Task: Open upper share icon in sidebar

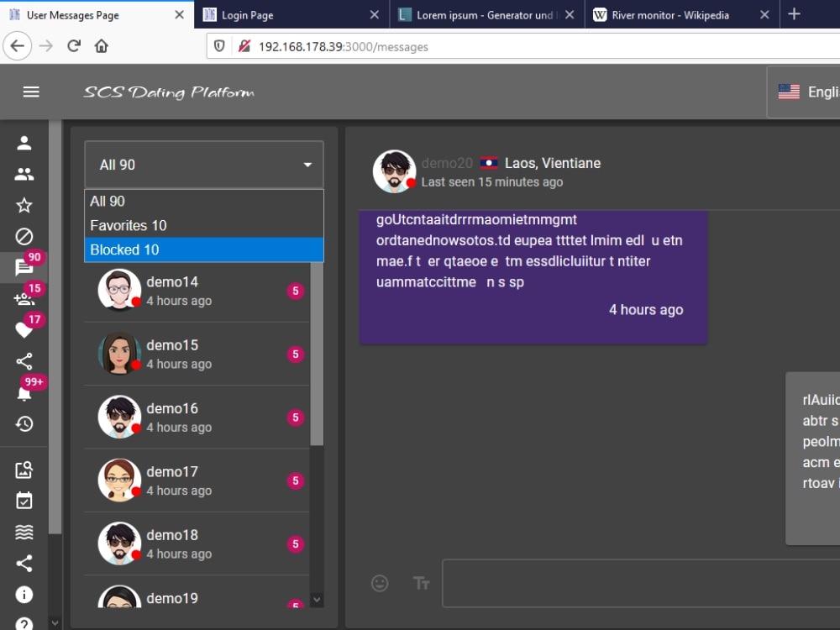Action: (24, 361)
